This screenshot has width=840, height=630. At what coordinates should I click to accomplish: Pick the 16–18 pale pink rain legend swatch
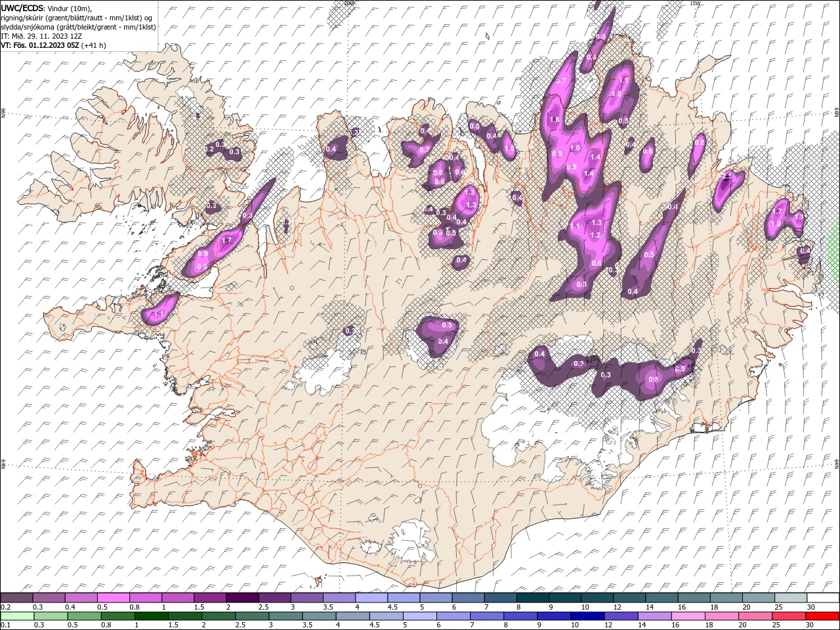[689, 616]
